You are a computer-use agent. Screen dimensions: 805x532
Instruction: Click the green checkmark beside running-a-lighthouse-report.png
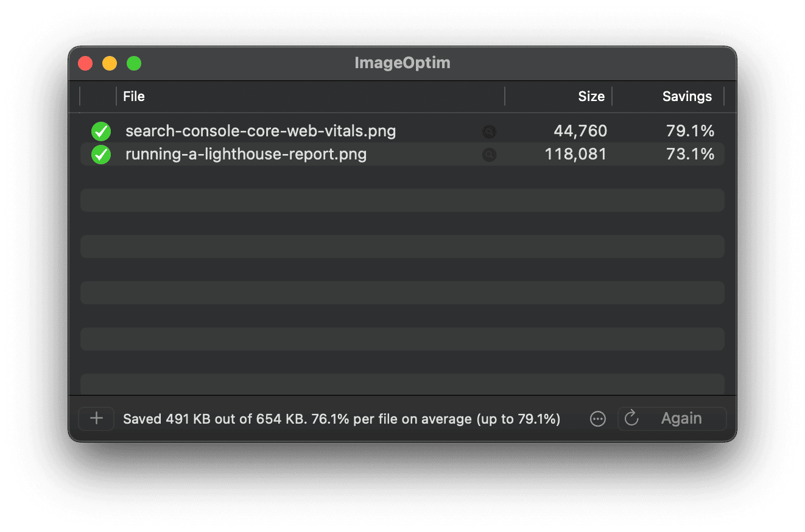click(x=101, y=155)
